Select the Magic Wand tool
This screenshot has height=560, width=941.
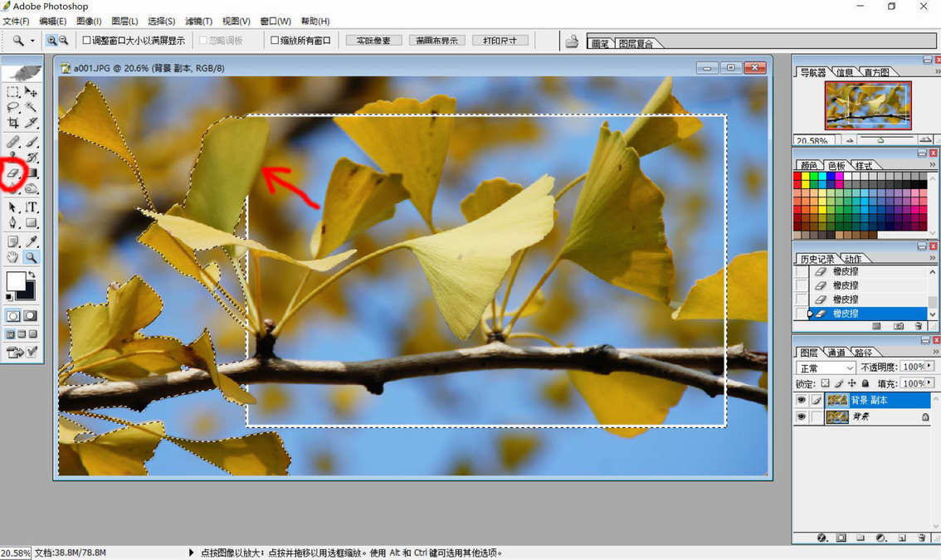click(x=32, y=108)
